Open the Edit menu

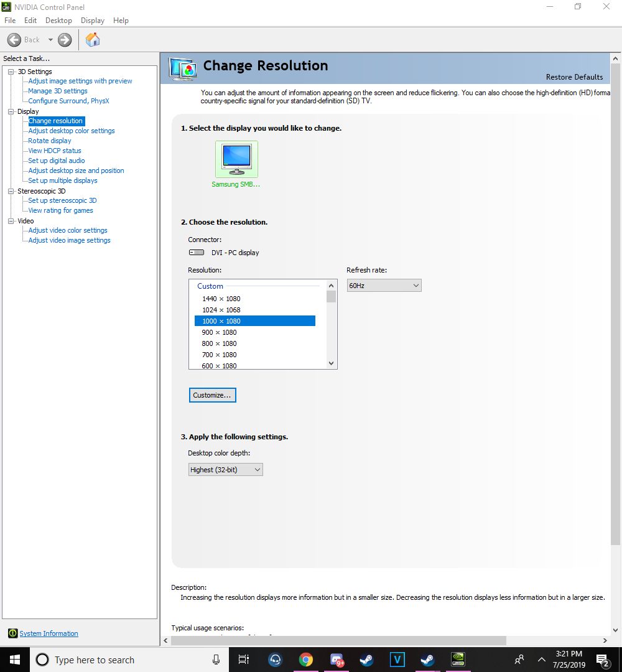coord(30,21)
